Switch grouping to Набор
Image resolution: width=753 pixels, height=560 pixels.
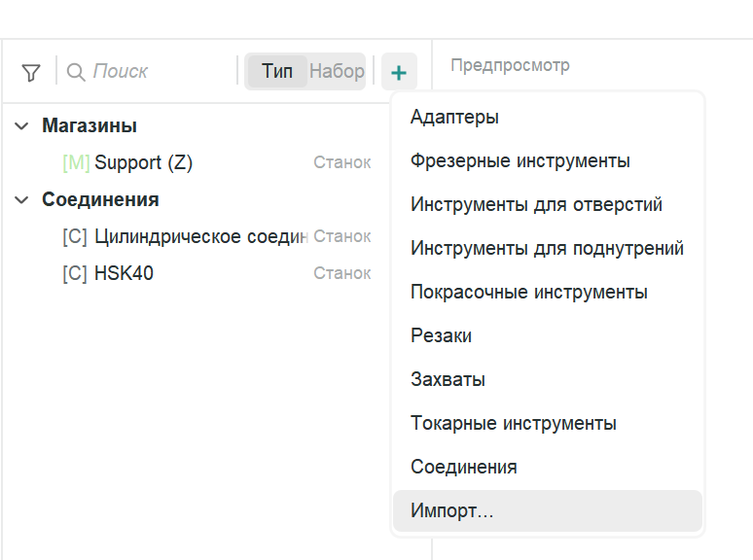coord(337,71)
